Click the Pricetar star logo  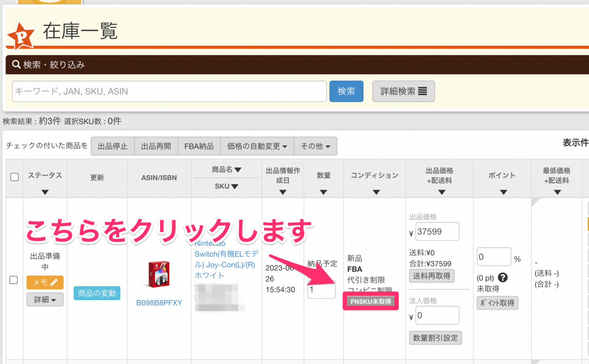coord(21,36)
